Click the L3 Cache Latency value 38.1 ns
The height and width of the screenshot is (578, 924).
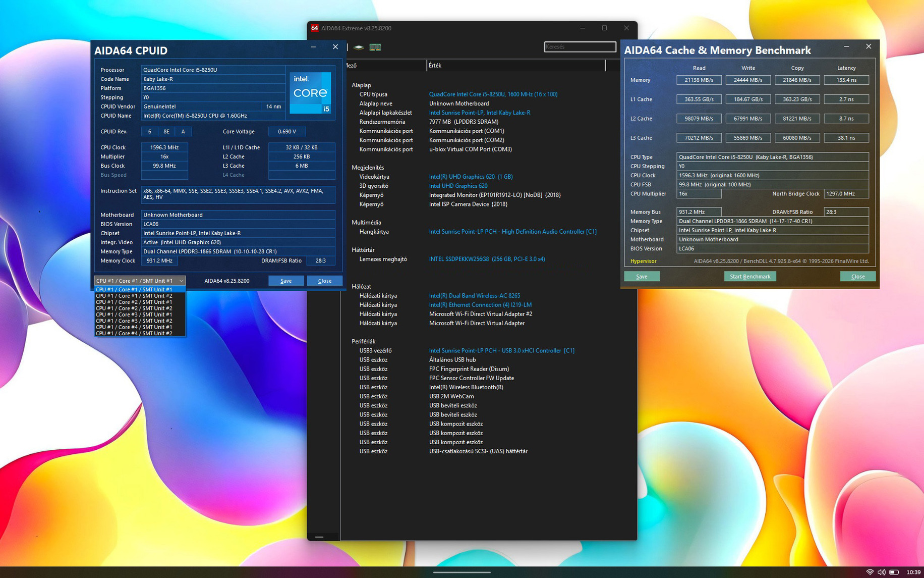pos(846,138)
